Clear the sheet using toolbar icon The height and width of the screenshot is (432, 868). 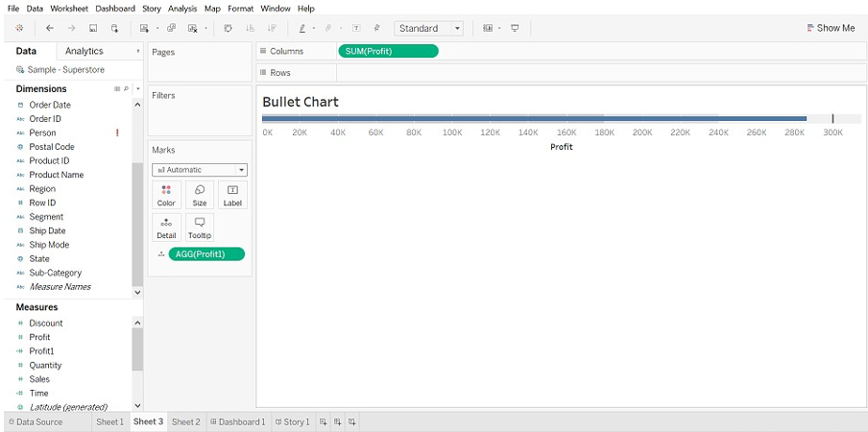(x=193, y=28)
